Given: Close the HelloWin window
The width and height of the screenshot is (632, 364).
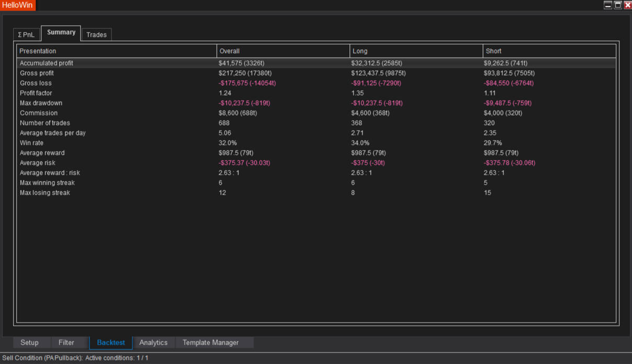Looking at the screenshot, I should (627, 5).
